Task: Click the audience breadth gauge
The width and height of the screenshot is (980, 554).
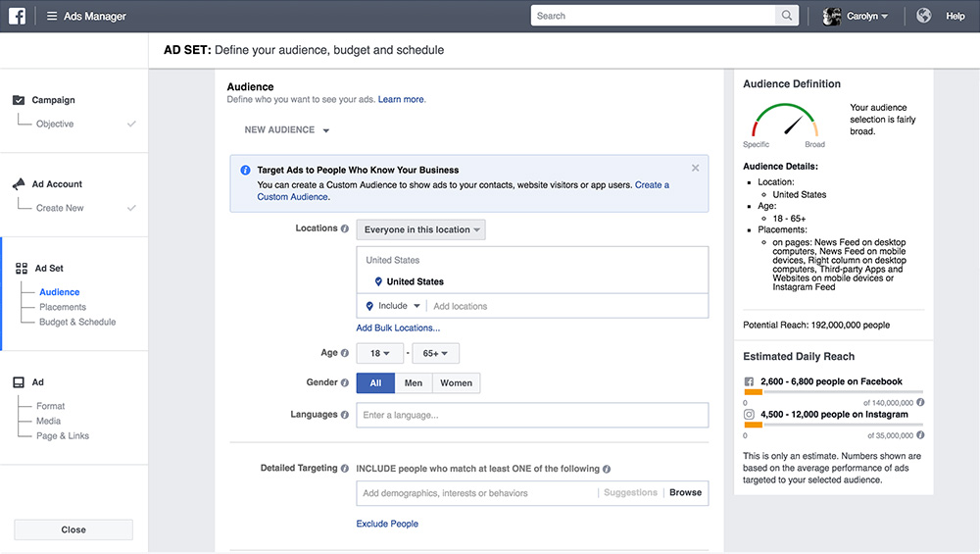Action: (785, 121)
